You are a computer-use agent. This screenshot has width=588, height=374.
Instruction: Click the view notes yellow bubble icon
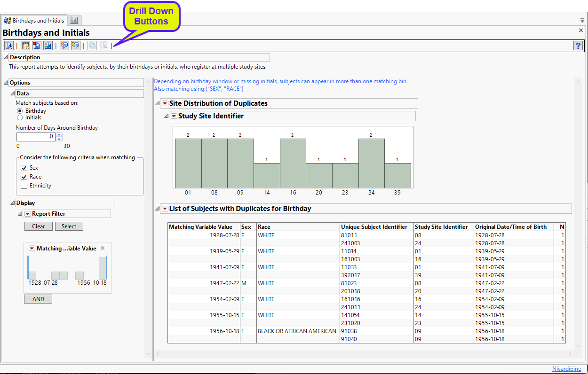[x=75, y=46]
